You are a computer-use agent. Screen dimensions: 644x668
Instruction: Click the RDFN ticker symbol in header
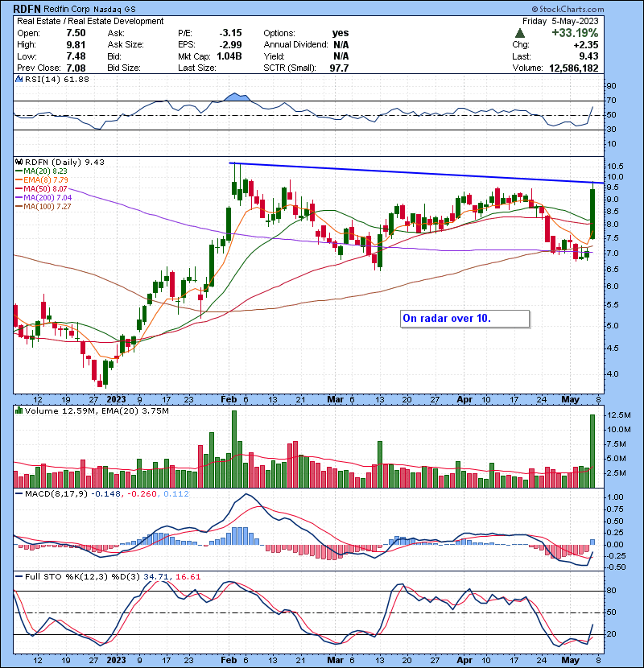27,9
